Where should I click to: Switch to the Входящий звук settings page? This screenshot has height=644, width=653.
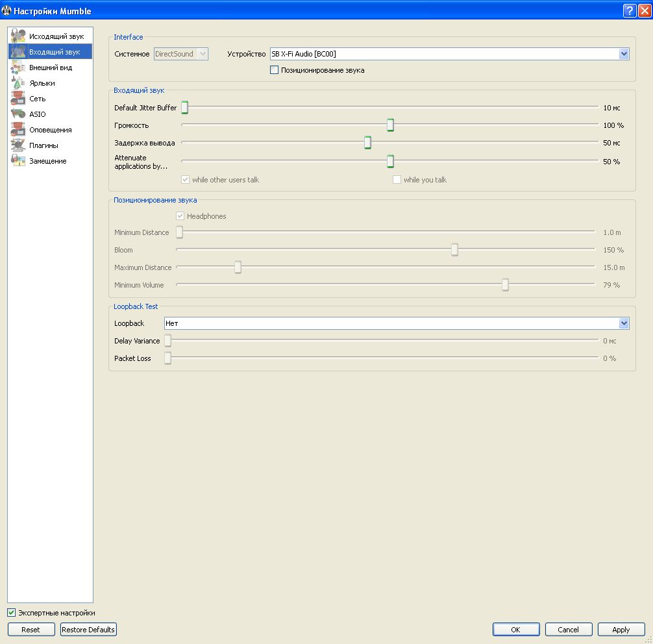pyautogui.click(x=55, y=52)
